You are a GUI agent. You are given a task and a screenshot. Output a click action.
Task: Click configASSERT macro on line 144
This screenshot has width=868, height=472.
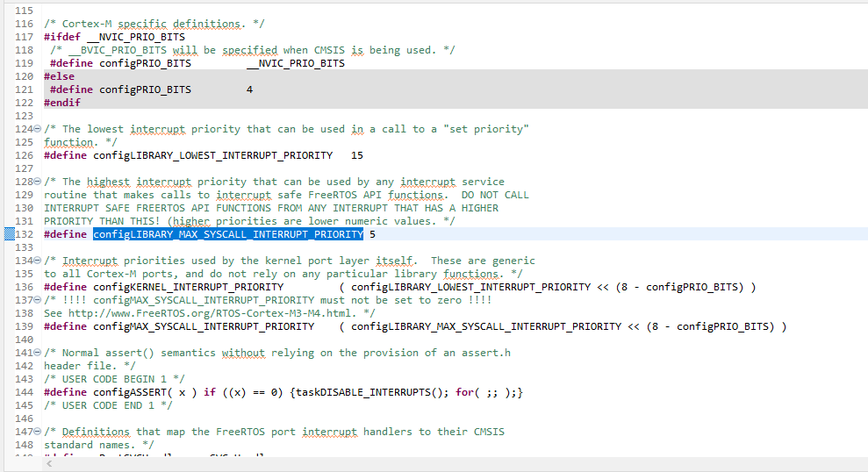pyautogui.click(x=130, y=392)
